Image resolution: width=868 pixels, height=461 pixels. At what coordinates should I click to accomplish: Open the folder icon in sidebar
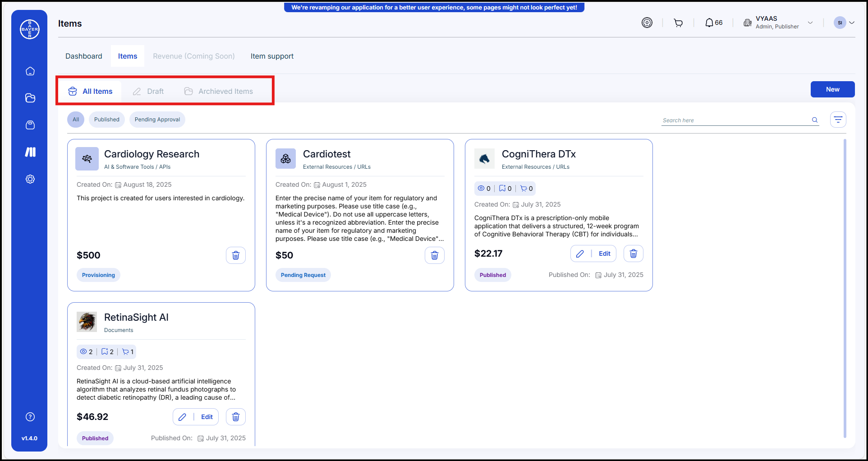point(30,98)
